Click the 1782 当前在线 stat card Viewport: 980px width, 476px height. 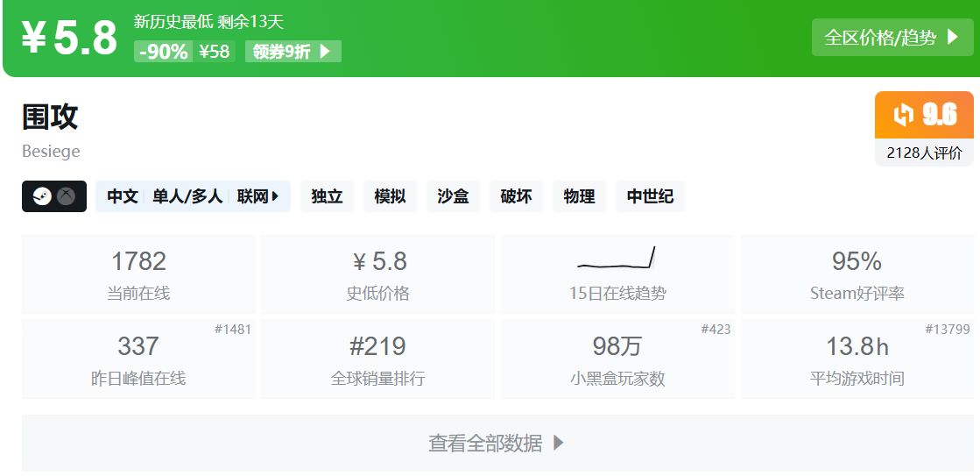(138, 274)
